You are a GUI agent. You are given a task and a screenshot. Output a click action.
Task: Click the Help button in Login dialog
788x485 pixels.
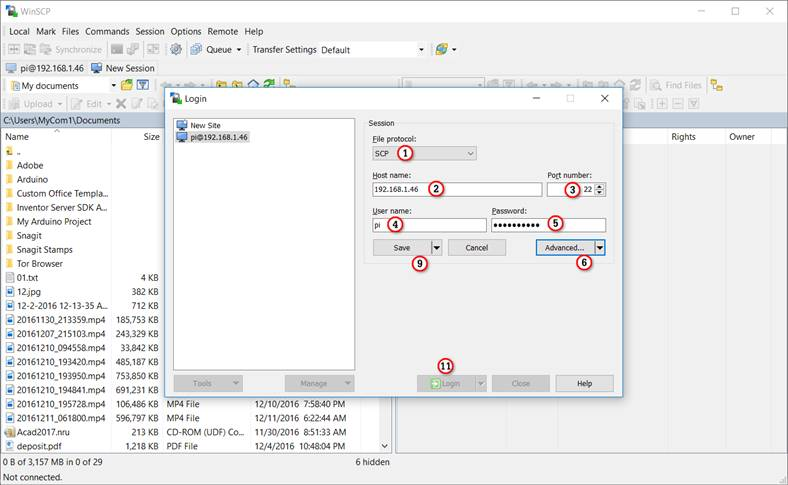(x=584, y=383)
